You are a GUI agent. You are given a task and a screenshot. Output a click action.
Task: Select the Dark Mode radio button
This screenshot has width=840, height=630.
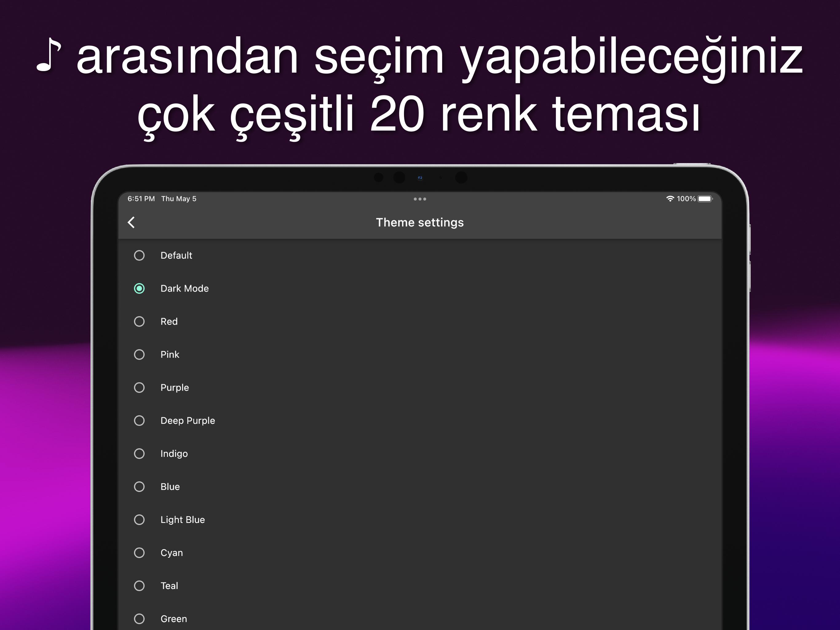(139, 289)
